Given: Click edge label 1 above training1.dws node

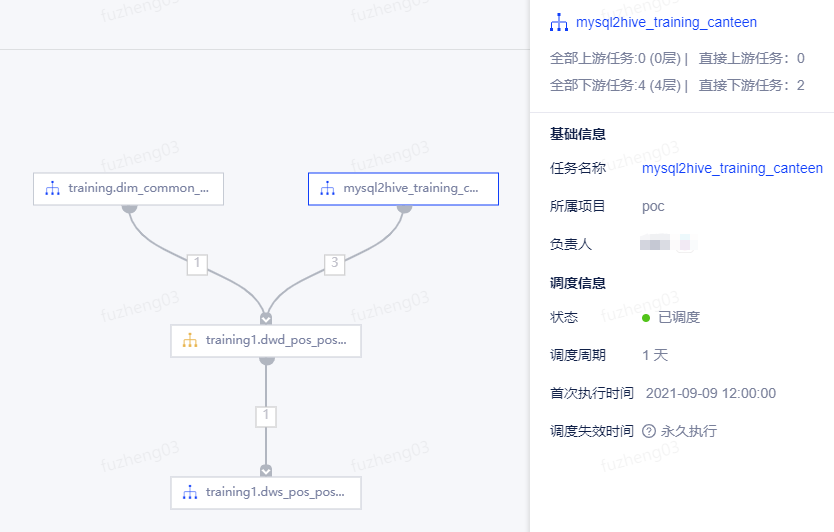Looking at the screenshot, I should coord(266,417).
